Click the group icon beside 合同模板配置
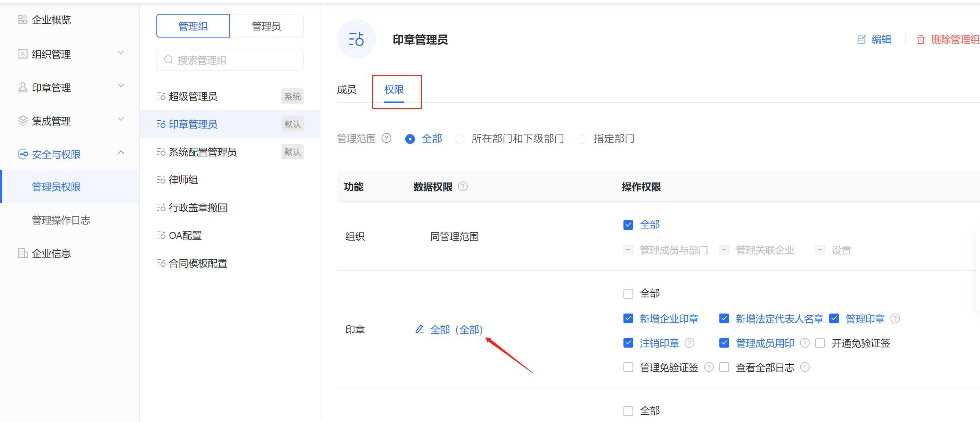This screenshot has width=980, height=422. (161, 263)
